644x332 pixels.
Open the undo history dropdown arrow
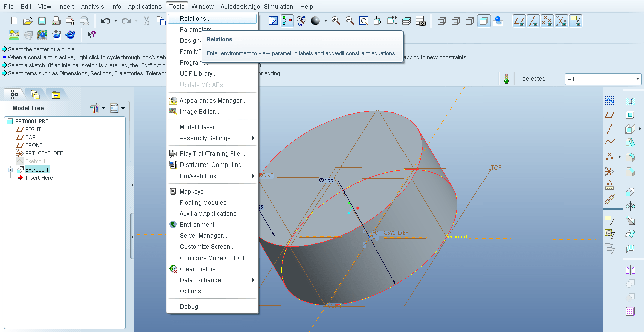[115, 21]
